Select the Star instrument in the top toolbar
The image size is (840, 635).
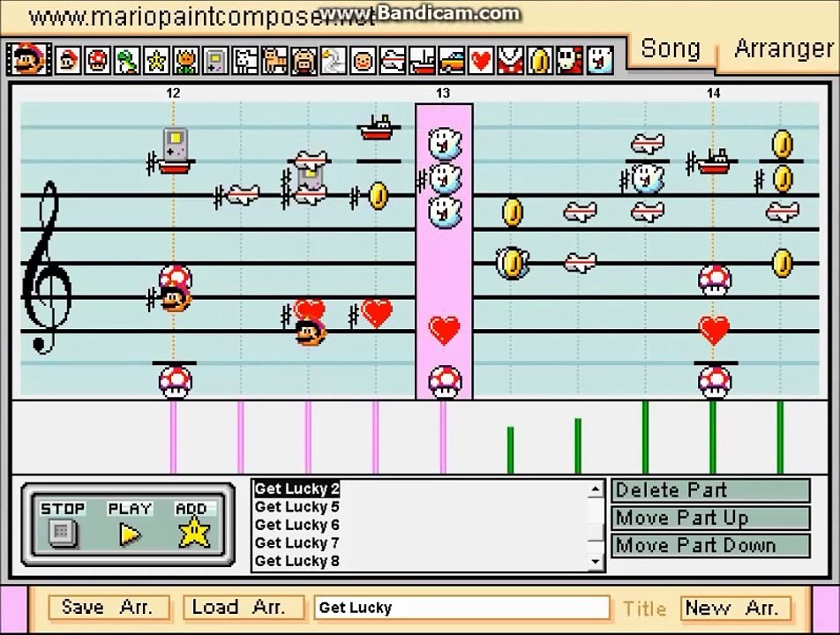coord(156,60)
